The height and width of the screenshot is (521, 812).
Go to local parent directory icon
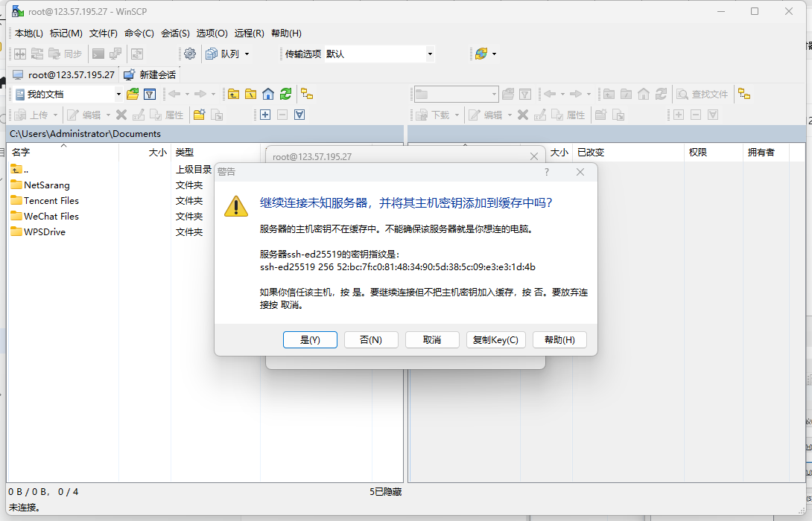coord(234,95)
